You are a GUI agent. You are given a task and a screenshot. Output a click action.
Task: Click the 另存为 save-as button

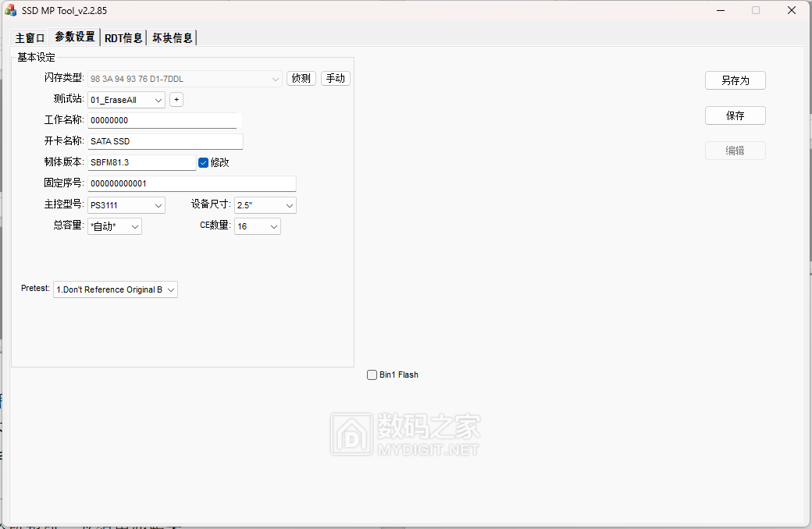tap(735, 80)
